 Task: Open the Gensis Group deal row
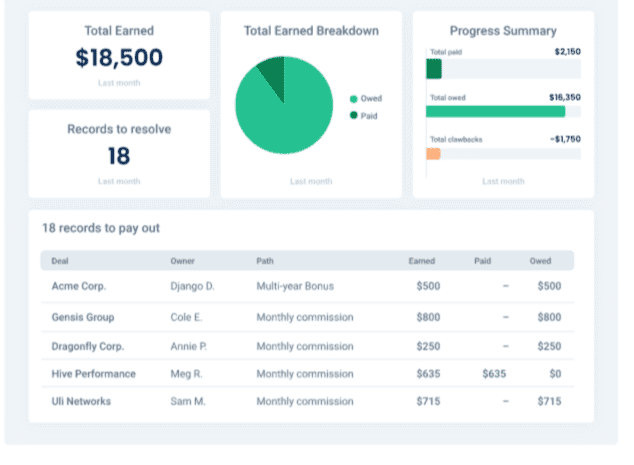pos(307,317)
